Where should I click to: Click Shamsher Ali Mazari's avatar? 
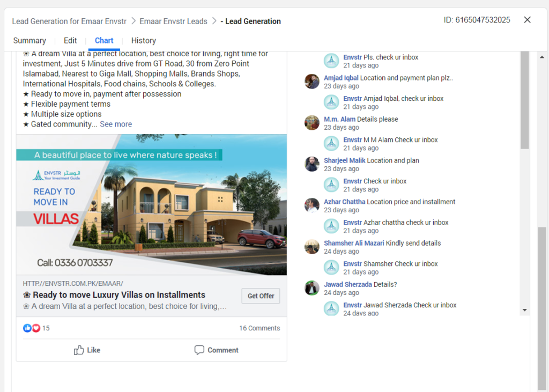click(311, 247)
